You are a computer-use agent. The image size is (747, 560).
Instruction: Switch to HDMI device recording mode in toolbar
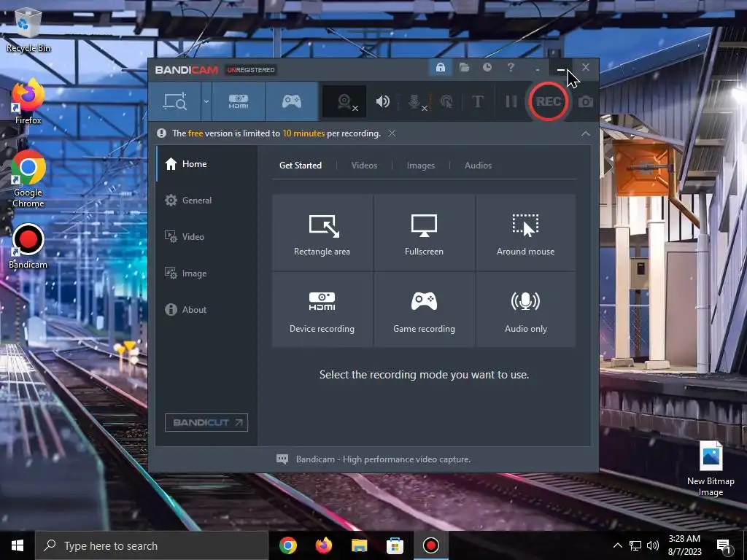(x=239, y=101)
